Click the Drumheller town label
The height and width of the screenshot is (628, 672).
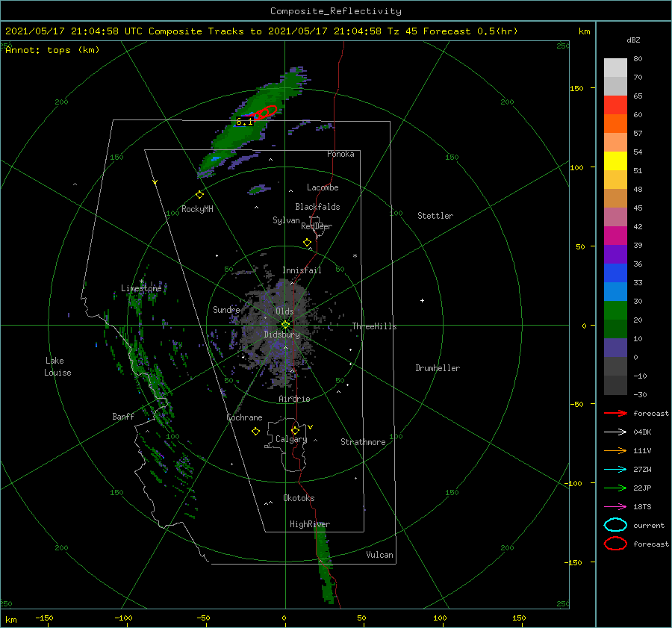(x=438, y=368)
